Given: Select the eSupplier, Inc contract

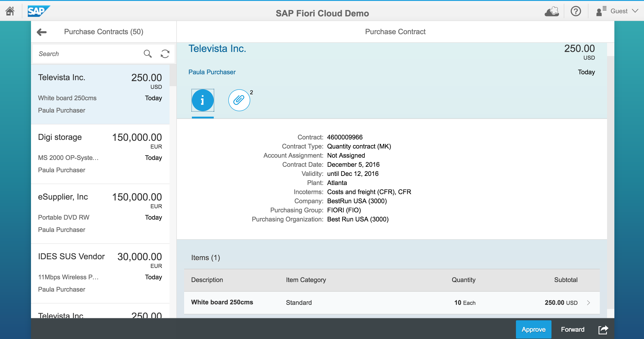Looking at the screenshot, I should coord(100,214).
